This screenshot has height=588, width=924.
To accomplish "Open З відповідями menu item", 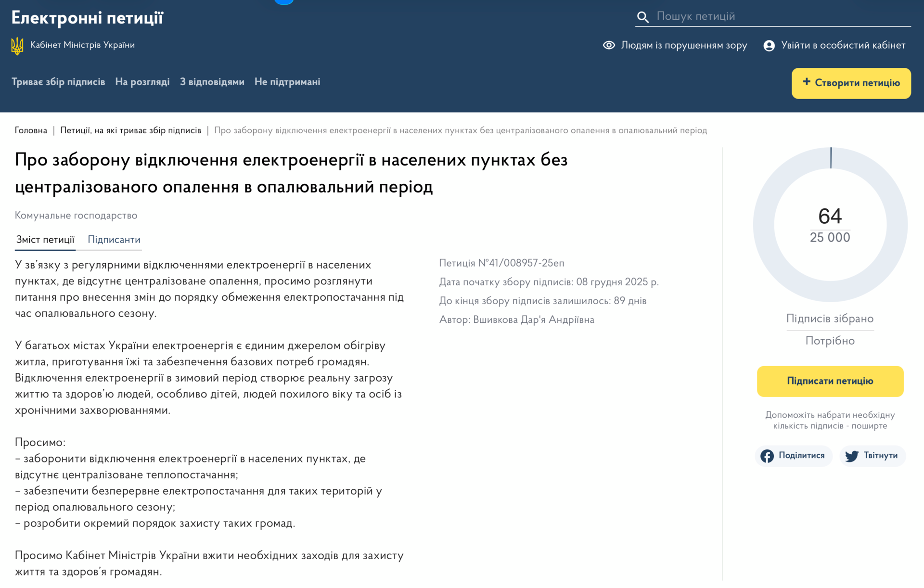I will tap(212, 82).
